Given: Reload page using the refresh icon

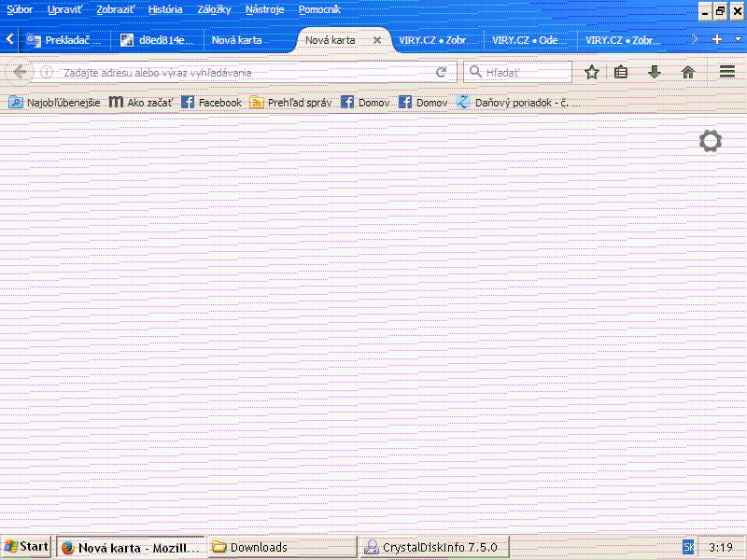Looking at the screenshot, I should [x=442, y=72].
